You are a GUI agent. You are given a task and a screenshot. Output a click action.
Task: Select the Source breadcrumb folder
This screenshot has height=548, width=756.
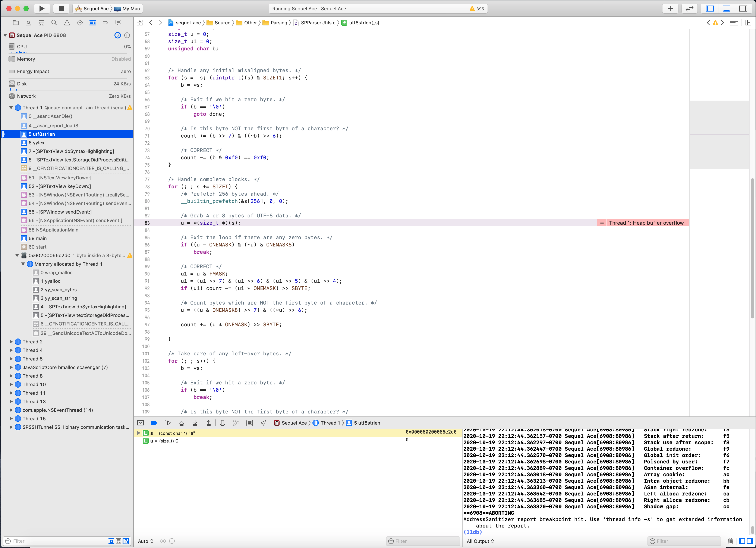click(219, 23)
